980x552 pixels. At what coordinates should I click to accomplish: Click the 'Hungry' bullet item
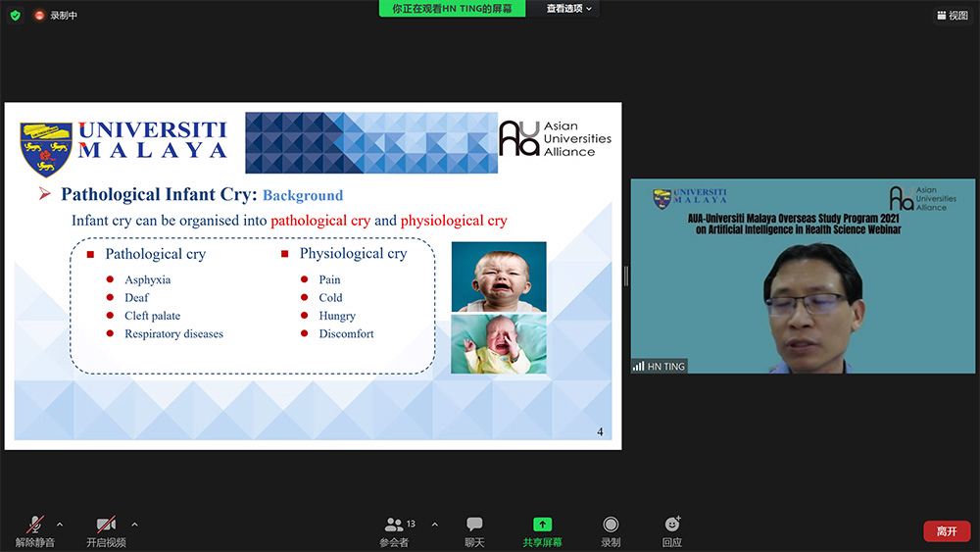click(337, 316)
